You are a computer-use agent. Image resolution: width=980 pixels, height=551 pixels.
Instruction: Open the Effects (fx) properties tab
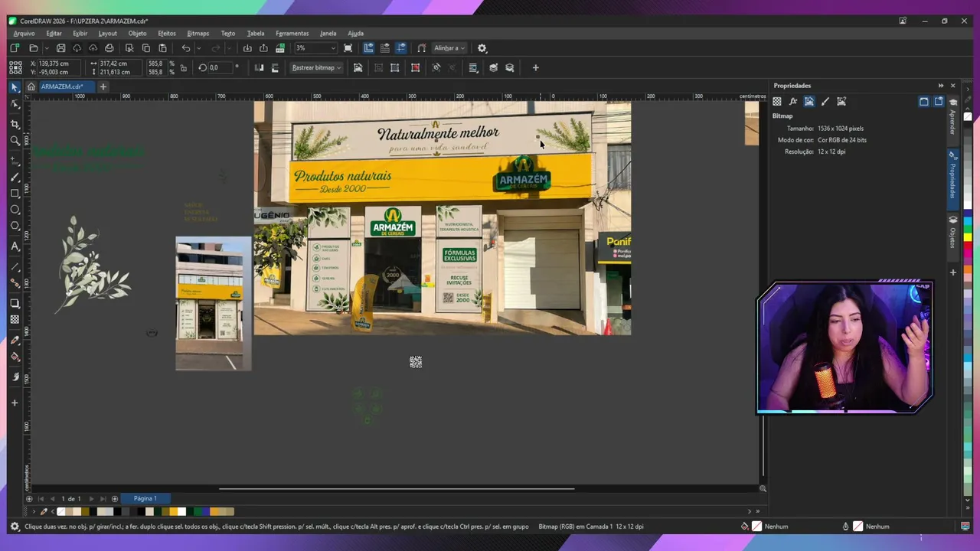pos(793,101)
